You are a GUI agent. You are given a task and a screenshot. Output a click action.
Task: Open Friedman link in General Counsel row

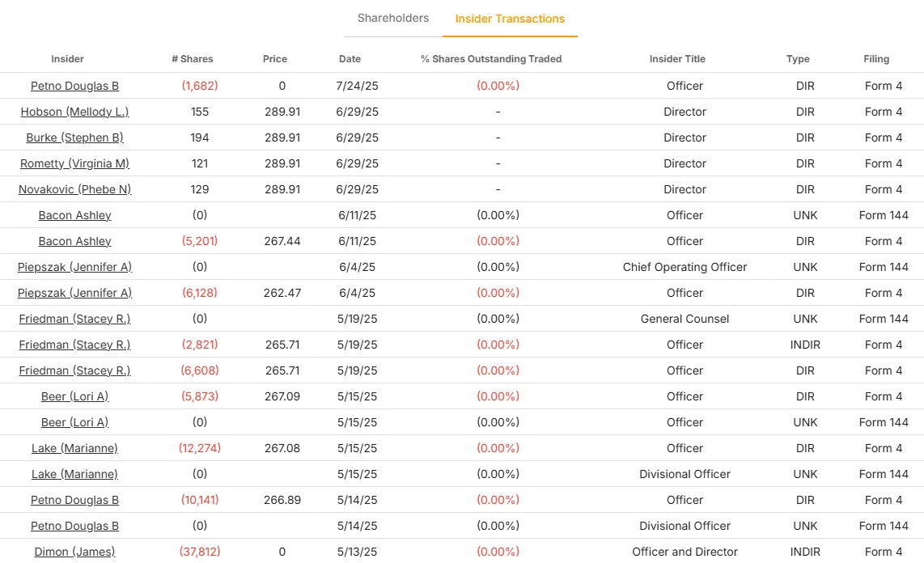74,319
